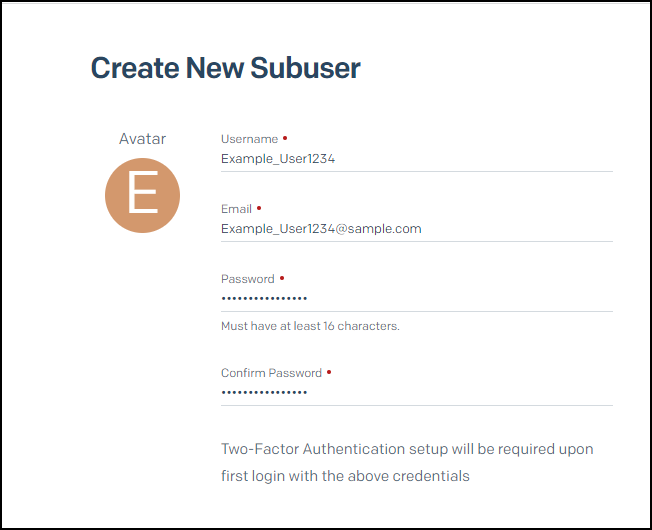
Task: Click the Confirm Password field label
Action: [x=271, y=373]
